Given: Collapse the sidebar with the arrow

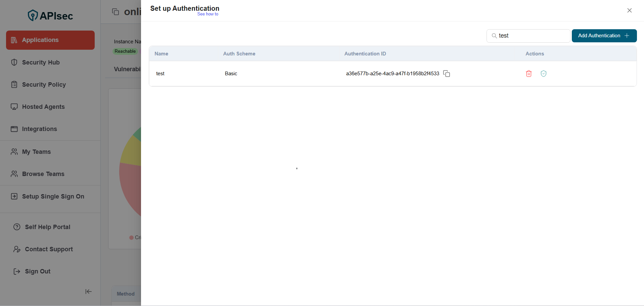Looking at the screenshot, I should click(x=88, y=292).
